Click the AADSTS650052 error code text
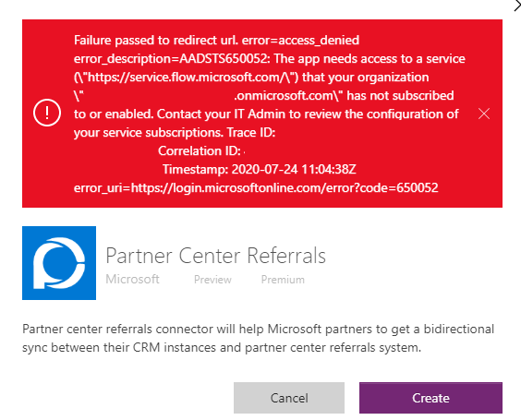The height and width of the screenshot is (420, 521). tap(224, 58)
